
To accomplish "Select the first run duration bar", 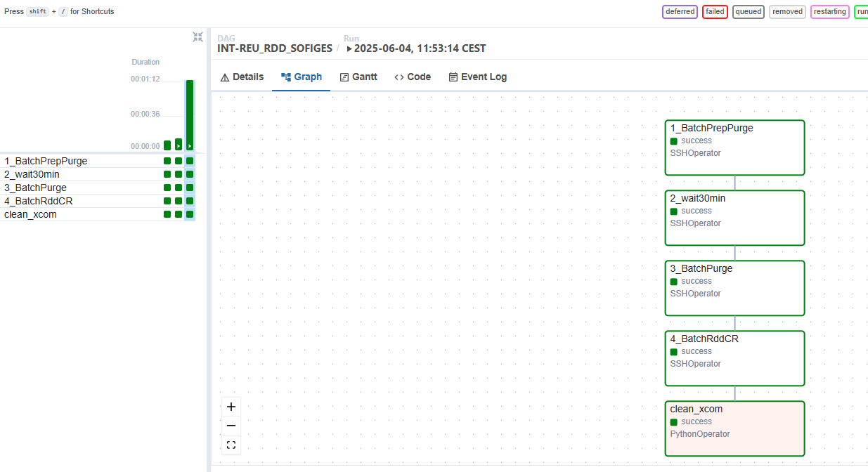I will pyautogui.click(x=167, y=145).
